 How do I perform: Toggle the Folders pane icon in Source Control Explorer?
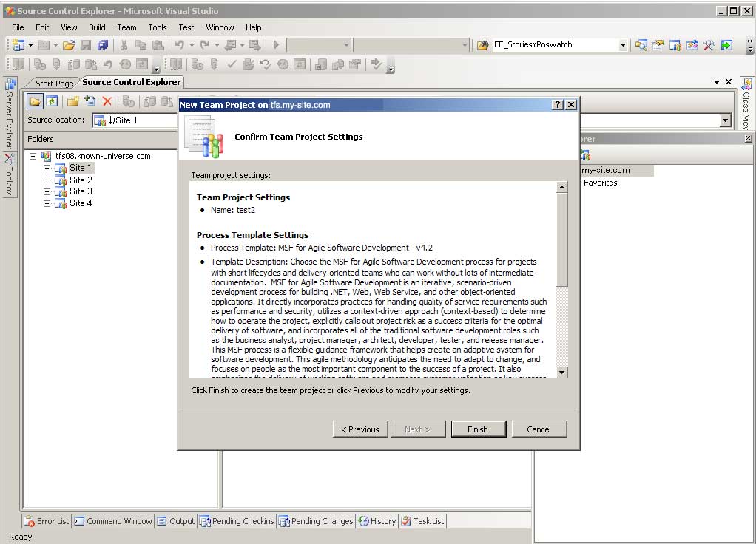[x=34, y=101]
